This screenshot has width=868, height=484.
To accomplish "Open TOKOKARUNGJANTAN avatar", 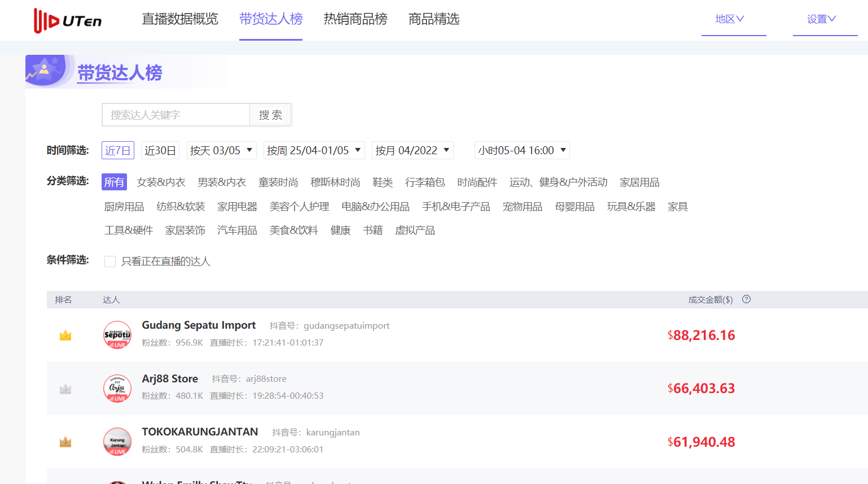I will click(x=117, y=442).
